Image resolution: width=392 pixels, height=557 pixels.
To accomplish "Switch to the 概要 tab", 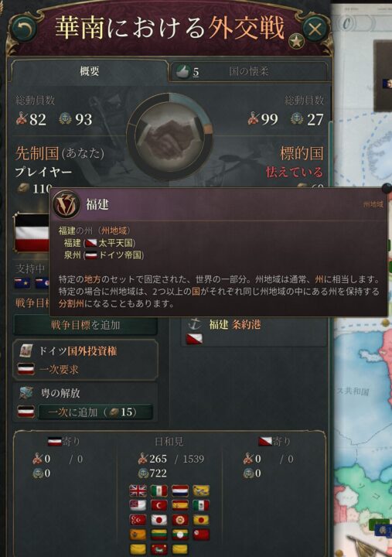I will 89,71.
